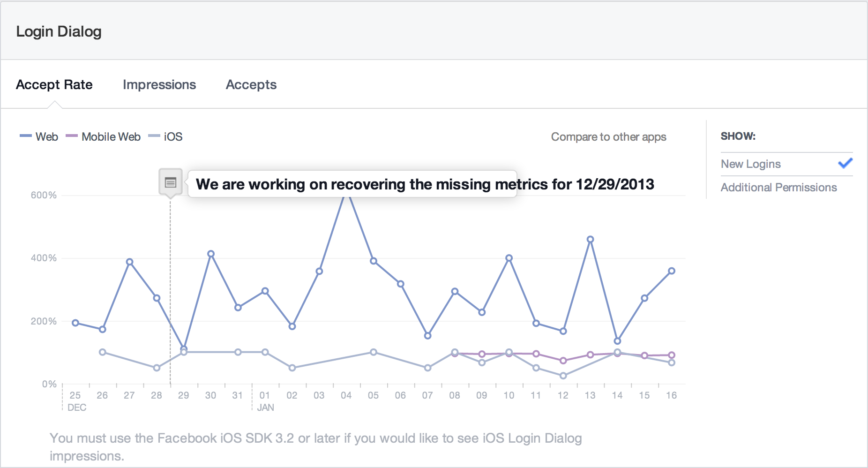Click Web data point for December 27
Image resolution: width=868 pixels, height=468 pixels.
(x=129, y=262)
